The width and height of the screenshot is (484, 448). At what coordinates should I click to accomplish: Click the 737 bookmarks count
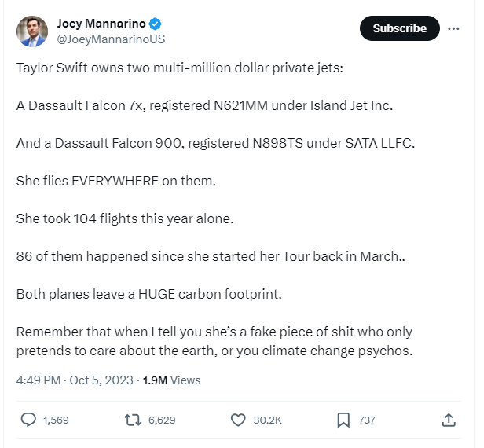pos(367,420)
